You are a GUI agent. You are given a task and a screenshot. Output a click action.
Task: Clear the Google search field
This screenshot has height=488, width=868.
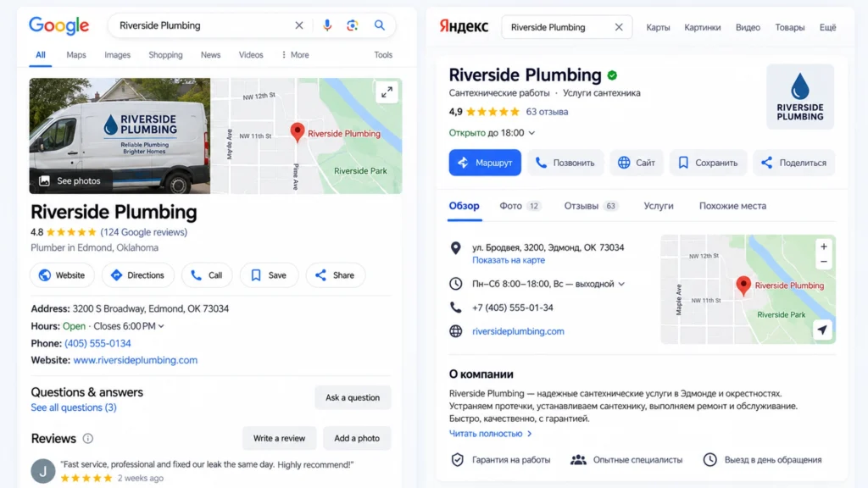[299, 25]
